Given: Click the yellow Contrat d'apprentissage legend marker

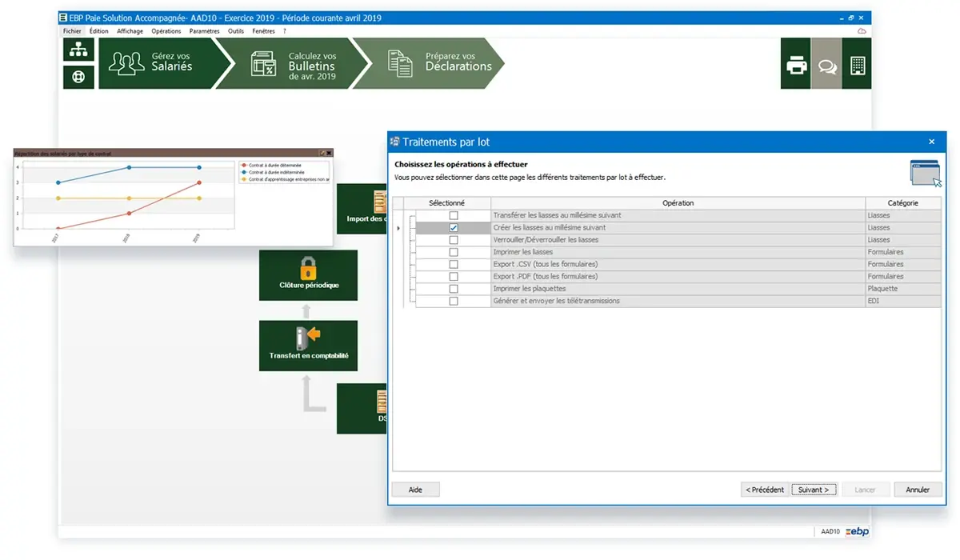Looking at the screenshot, I should click(244, 179).
